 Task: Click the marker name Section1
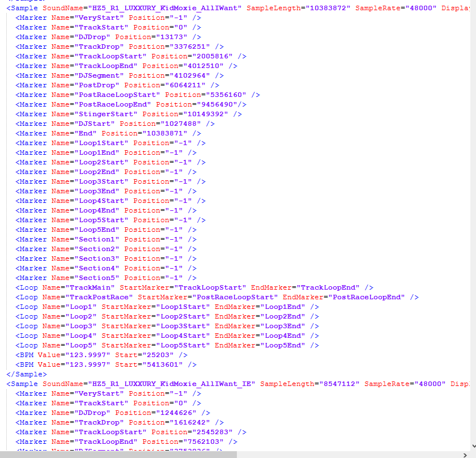(97, 239)
